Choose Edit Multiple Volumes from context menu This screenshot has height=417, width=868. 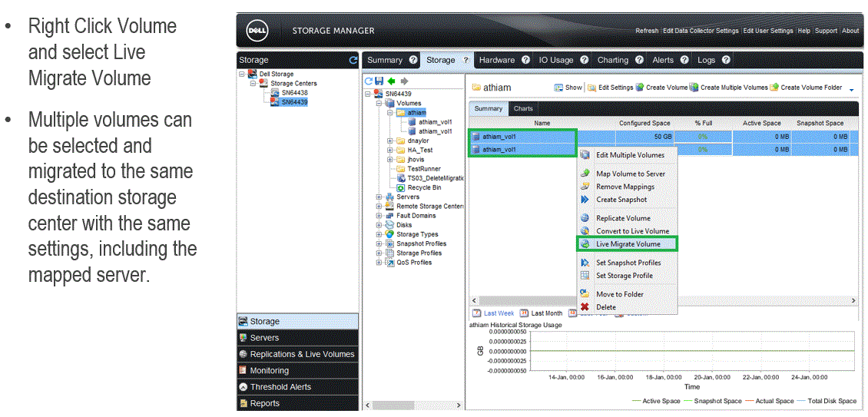[628, 155]
